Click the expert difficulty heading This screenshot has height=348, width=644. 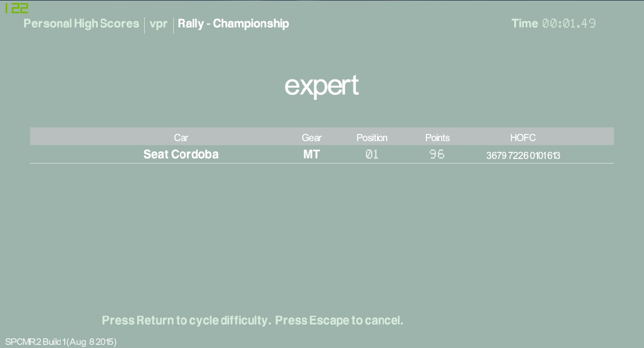[x=321, y=86]
